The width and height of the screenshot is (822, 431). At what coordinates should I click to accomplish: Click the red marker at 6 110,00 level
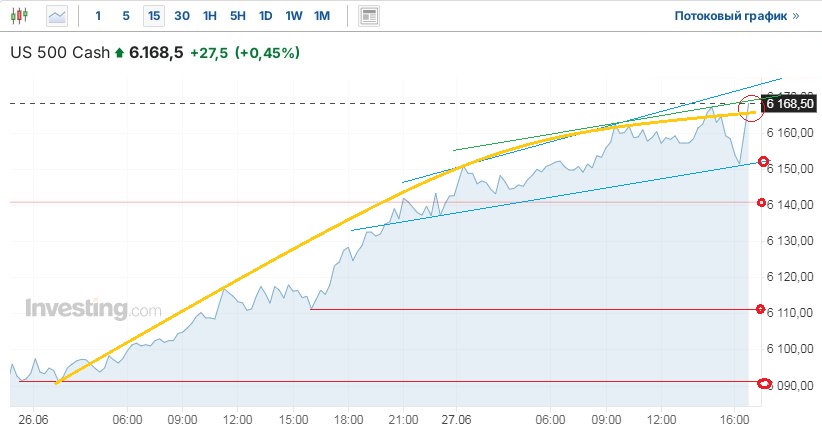click(761, 309)
